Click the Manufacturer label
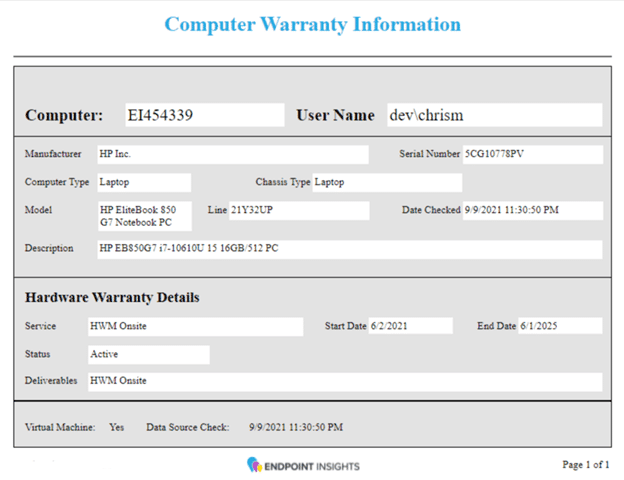624x480 pixels. [x=53, y=154]
